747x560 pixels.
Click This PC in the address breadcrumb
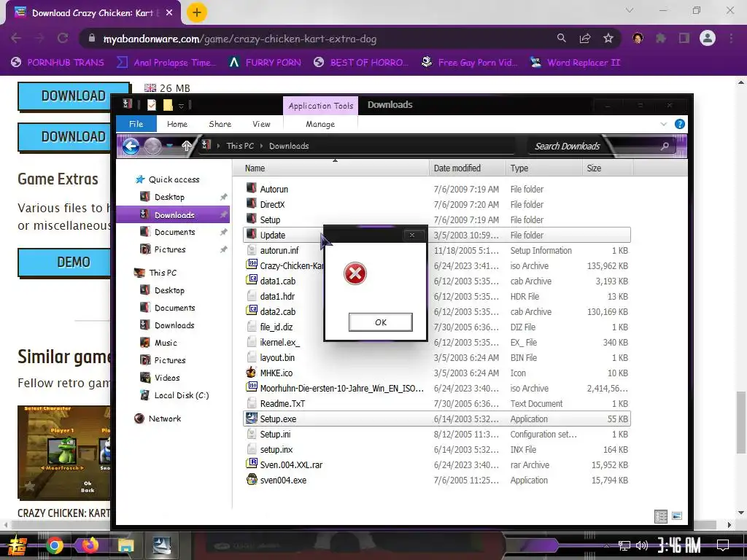coord(240,146)
